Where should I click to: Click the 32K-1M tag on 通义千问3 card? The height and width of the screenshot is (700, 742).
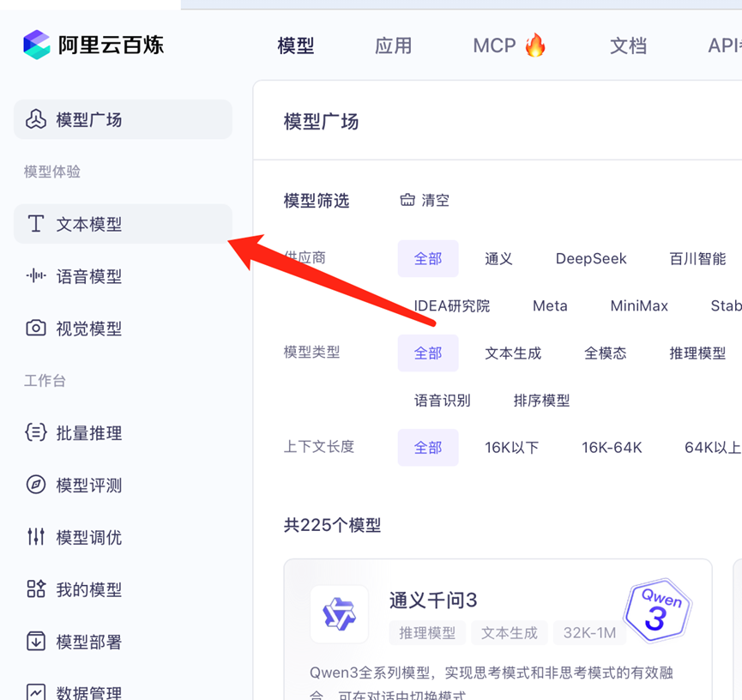[589, 633]
